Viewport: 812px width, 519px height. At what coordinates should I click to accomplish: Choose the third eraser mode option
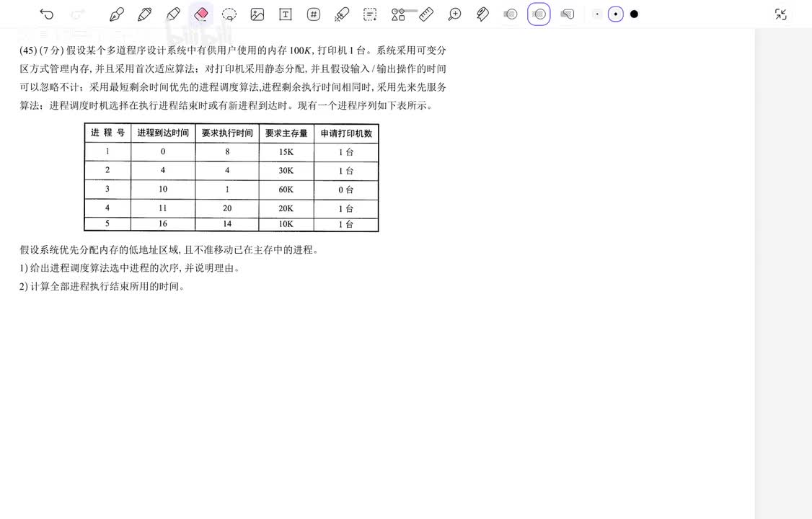(x=567, y=14)
